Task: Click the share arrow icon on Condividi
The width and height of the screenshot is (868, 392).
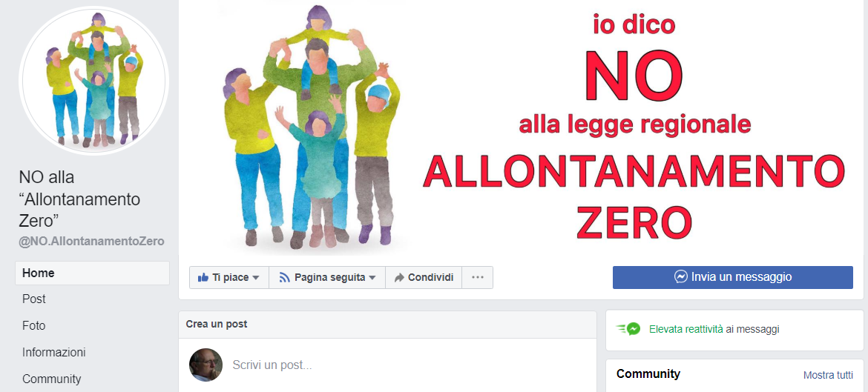Action: click(x=399, y=278)
